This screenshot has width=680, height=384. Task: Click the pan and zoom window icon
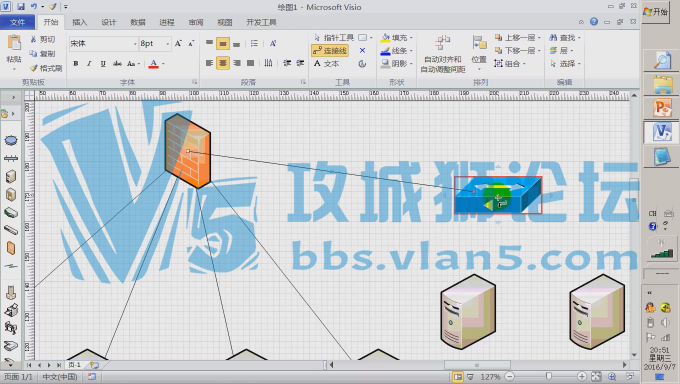point(612,377)
